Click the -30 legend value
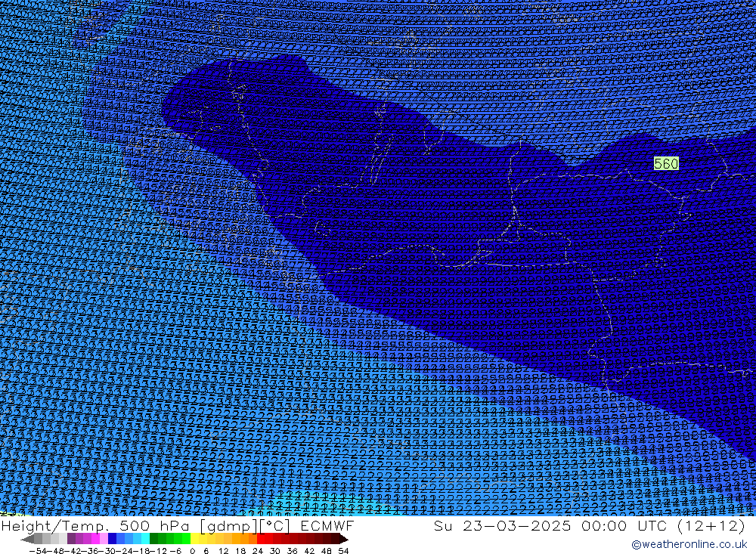The image size is (756, 554). pyautogui.click(x=107, y=551)
